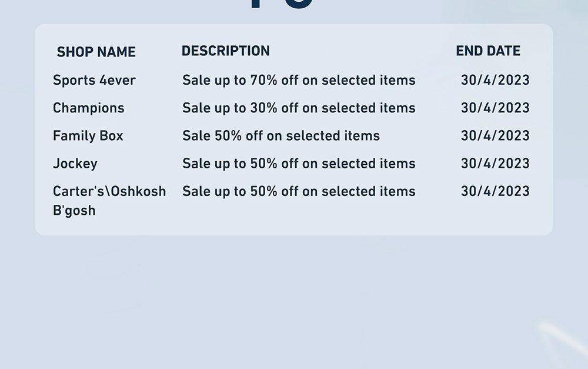Click the Jockey end date

(x=495, y=163)
